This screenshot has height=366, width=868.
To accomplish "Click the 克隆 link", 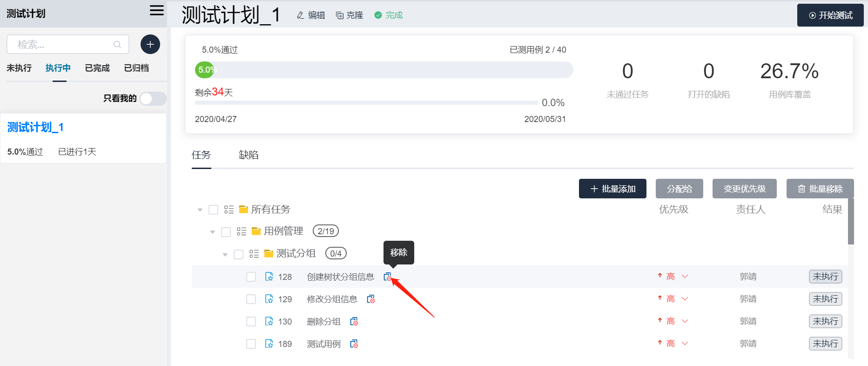I will point(350,15).
